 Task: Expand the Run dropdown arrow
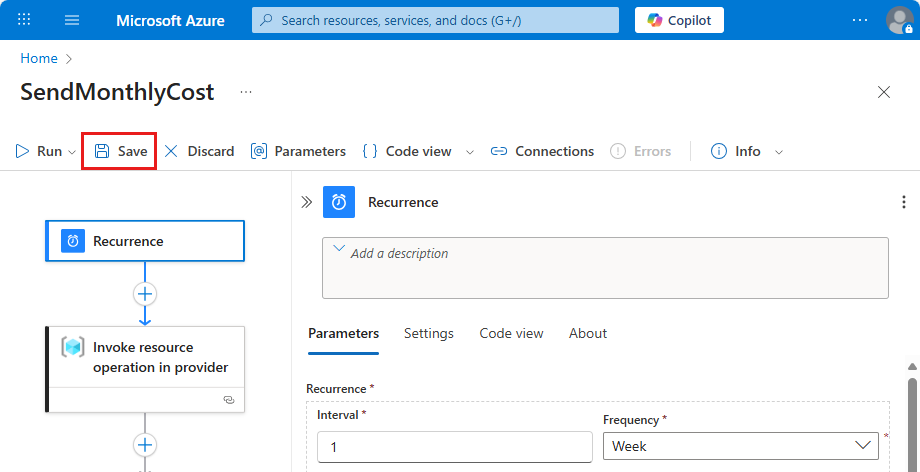72,152
